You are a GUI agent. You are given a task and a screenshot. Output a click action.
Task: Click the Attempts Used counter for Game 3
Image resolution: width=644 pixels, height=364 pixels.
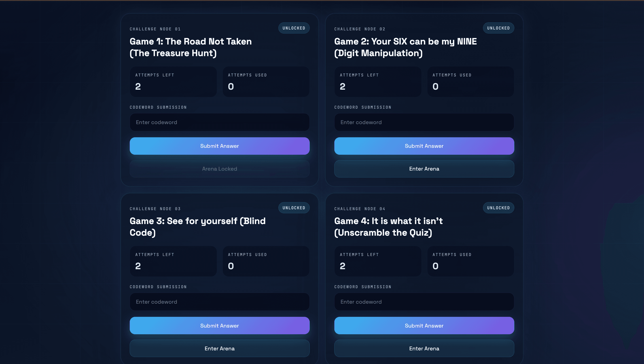pos(266,261)
